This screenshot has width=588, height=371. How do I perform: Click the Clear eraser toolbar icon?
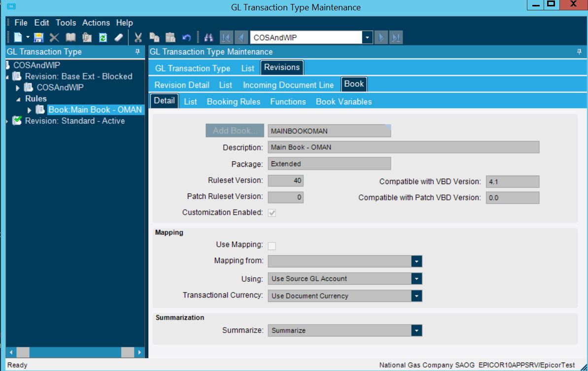click(x=118, y=37)
